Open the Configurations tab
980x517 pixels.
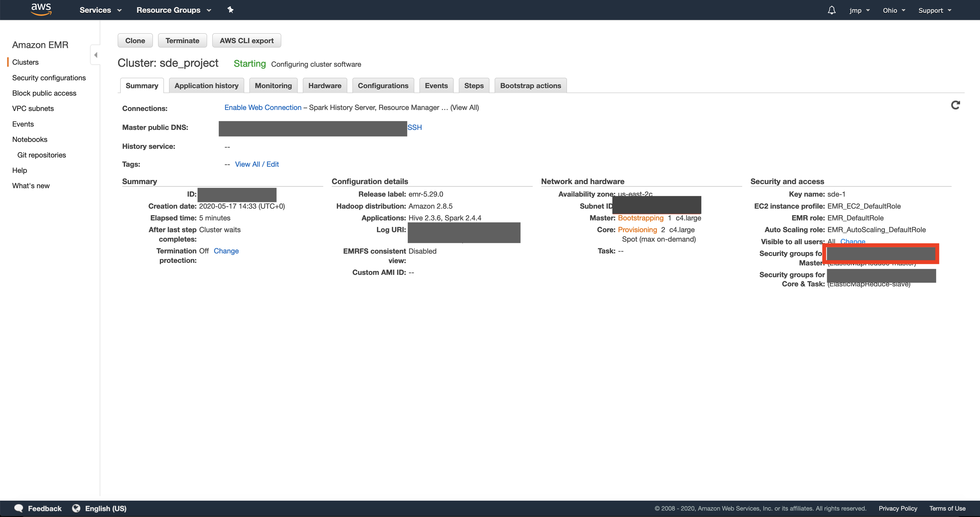383,86
